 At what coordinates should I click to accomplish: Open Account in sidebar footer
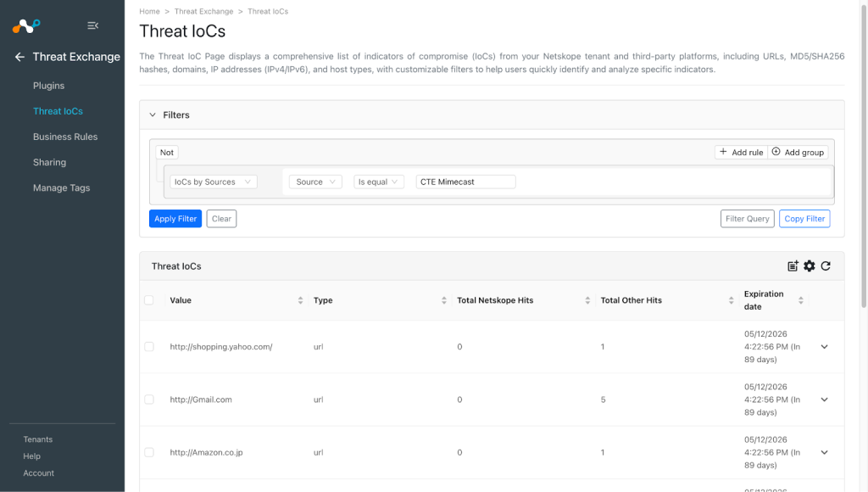pos(39,473)
